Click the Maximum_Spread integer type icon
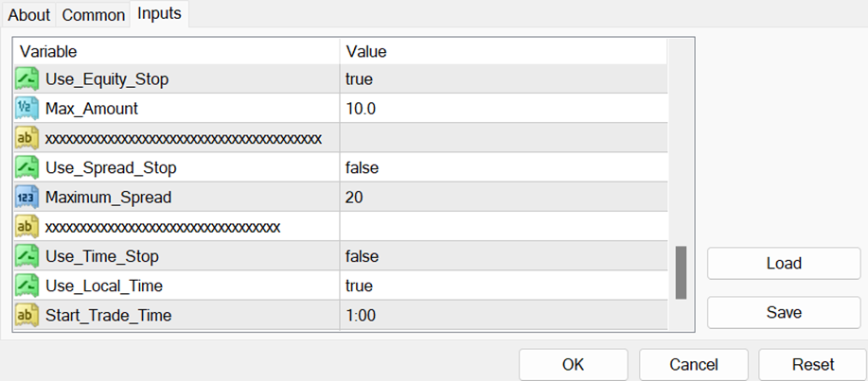 (x=27, y=198)
